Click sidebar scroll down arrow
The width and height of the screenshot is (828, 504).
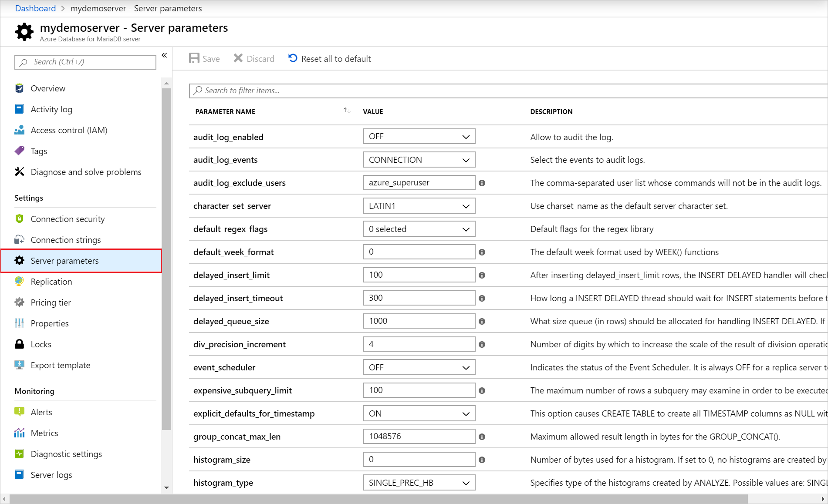166,488
